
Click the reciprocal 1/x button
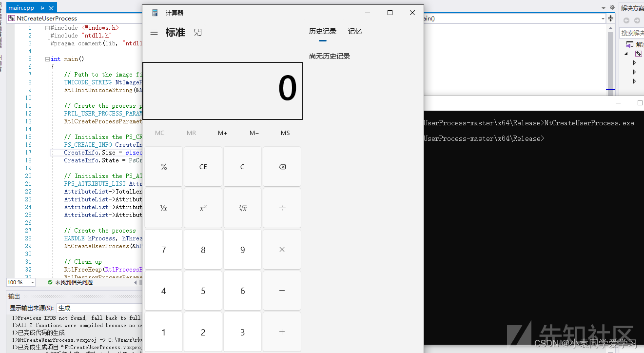tap(164, 208)
